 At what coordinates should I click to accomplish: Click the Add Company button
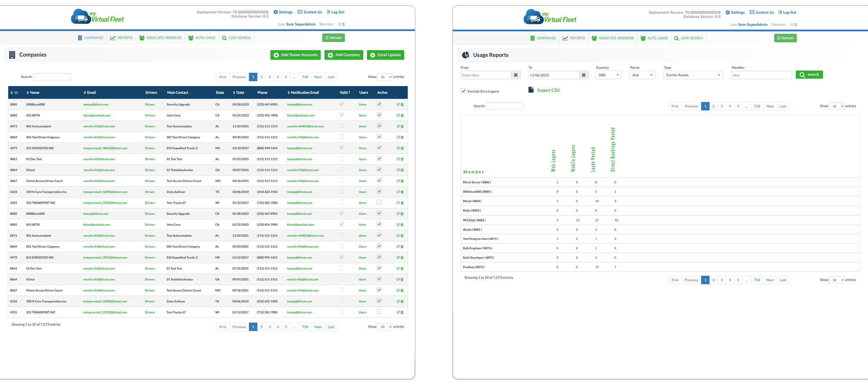pyautogui.click(x=344, y=55)
